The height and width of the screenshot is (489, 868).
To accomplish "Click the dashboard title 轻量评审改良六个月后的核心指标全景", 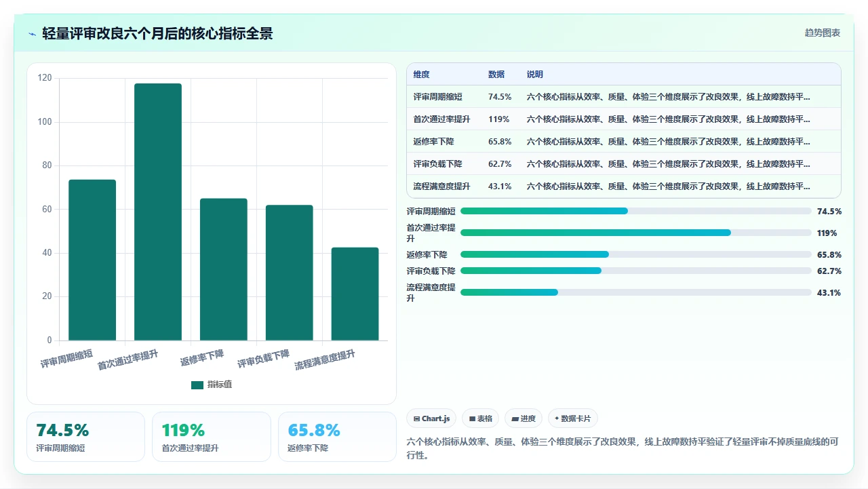I will (x=157, y=33).
